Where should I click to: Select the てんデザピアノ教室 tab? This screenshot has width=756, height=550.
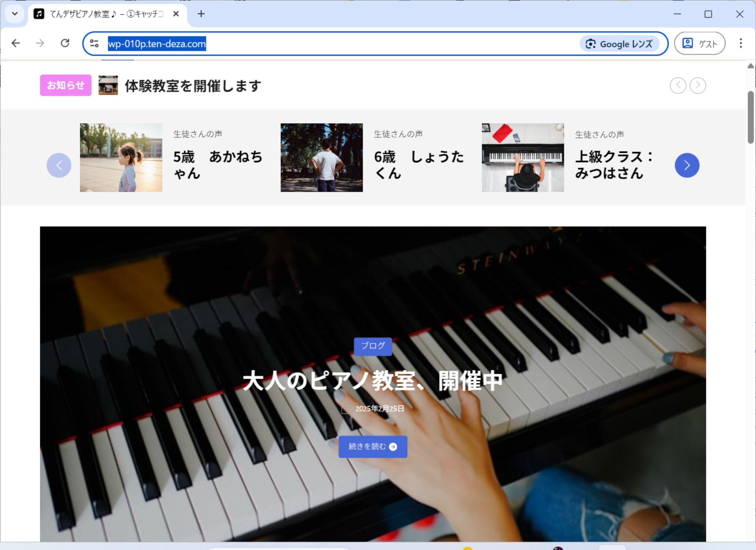click(103, 14)
